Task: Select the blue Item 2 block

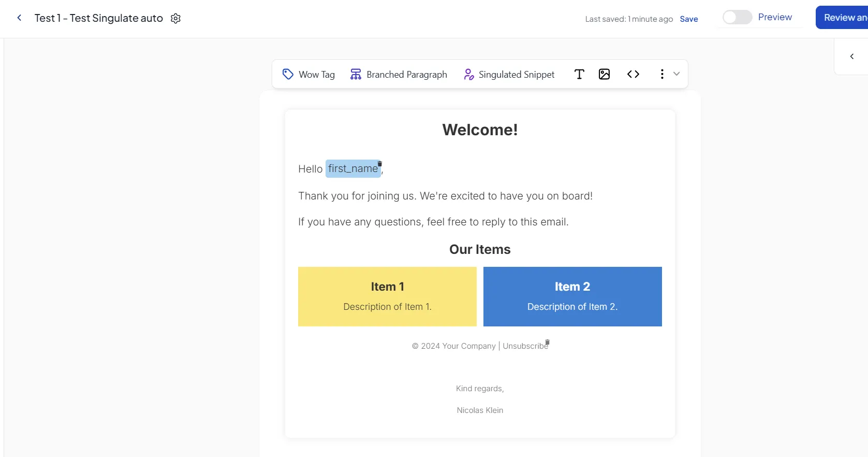Action: (x=572, y=296)
